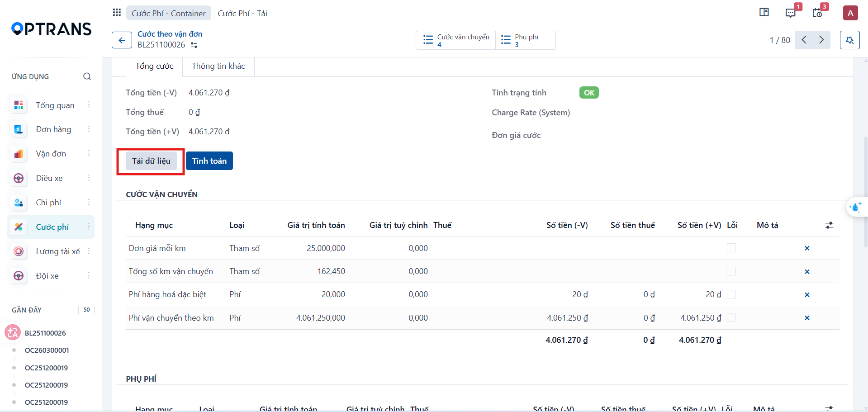This screenshot has height=412, width=868.
Task: Toggle Lỗi checkbox for Tổng số km vận chuyển
Action: [731, 271]
